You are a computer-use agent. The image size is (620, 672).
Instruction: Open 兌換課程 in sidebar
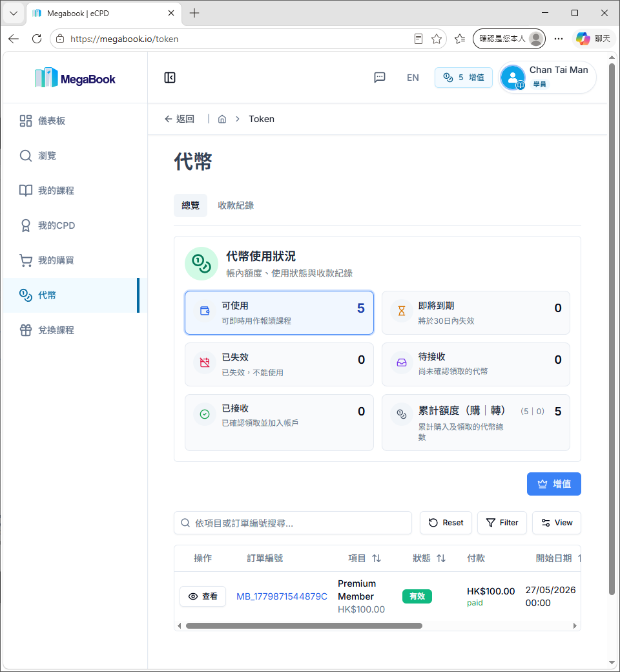75,330
